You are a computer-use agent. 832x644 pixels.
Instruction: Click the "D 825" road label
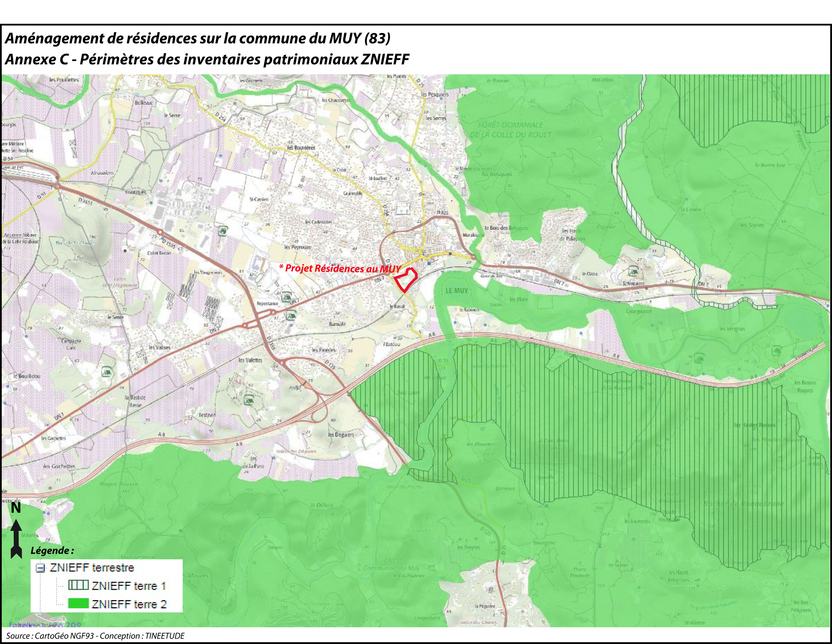443,212
